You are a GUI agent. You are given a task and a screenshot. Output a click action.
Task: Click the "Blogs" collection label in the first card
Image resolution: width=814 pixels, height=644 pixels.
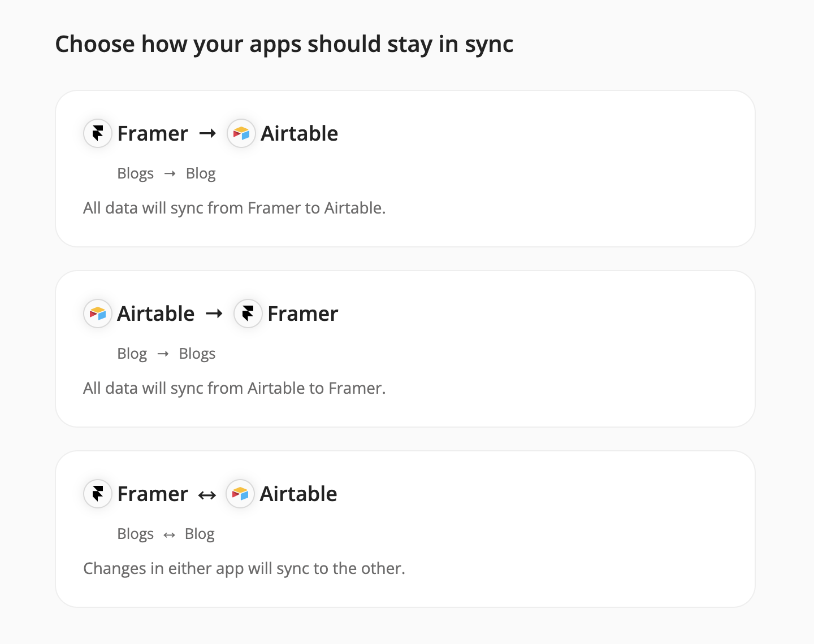(136, 174)
